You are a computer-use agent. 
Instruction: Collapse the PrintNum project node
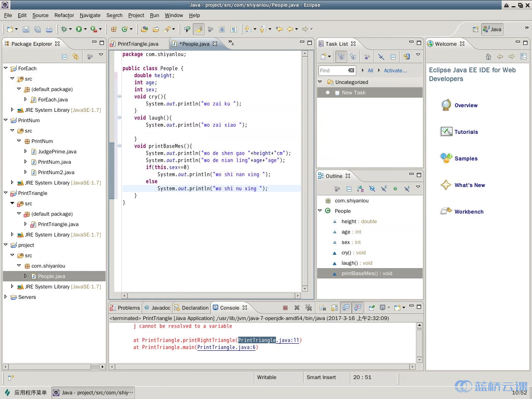[x=6, y=120]
